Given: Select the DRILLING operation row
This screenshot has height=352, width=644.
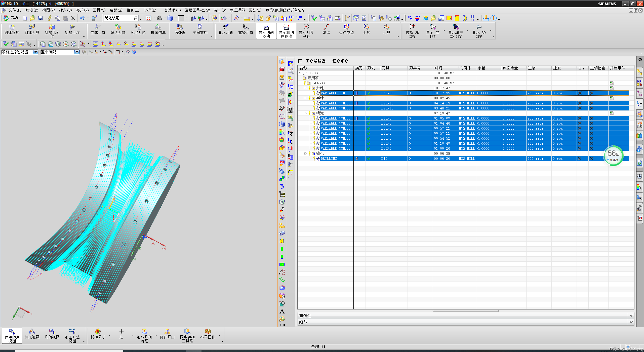Looking at the screenshot, I should tap(463, 159).
